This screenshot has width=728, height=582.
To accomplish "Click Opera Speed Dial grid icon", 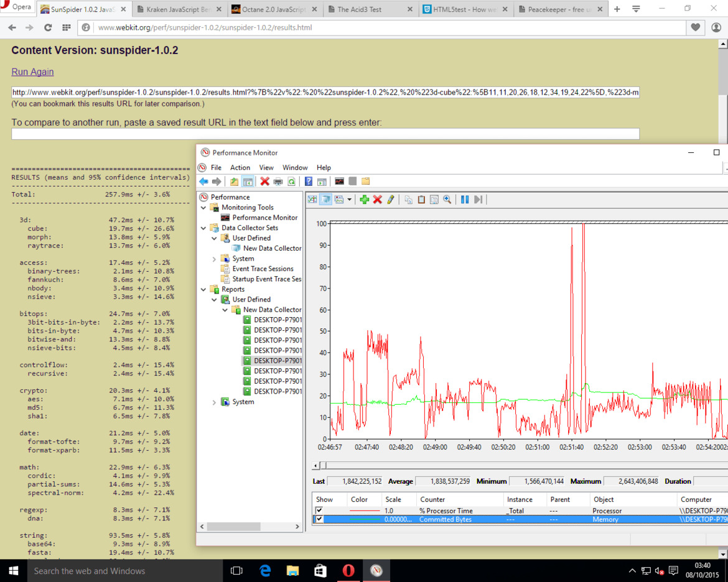I will (67, 27).
